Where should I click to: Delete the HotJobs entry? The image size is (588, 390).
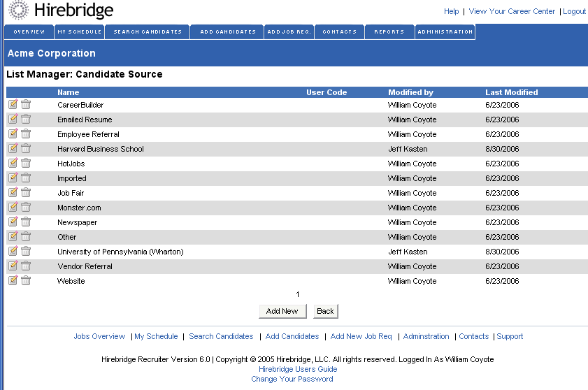tap(26, 163)
